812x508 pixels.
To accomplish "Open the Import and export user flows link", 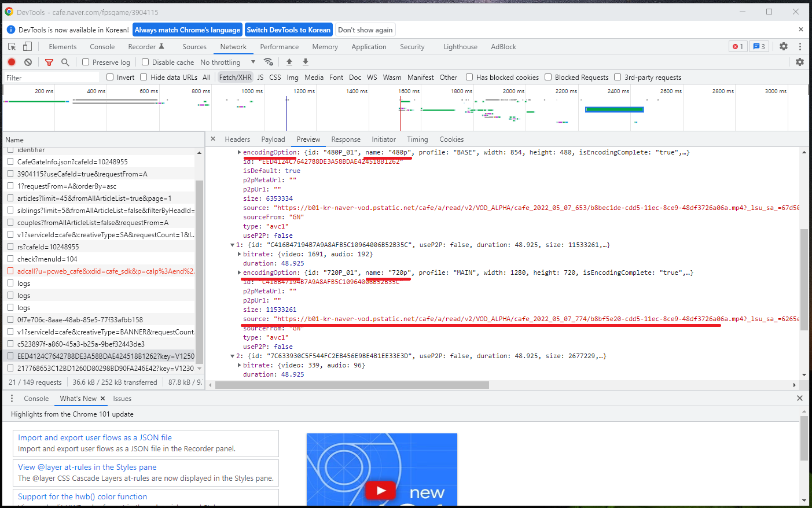I will [x=95, y=437].
